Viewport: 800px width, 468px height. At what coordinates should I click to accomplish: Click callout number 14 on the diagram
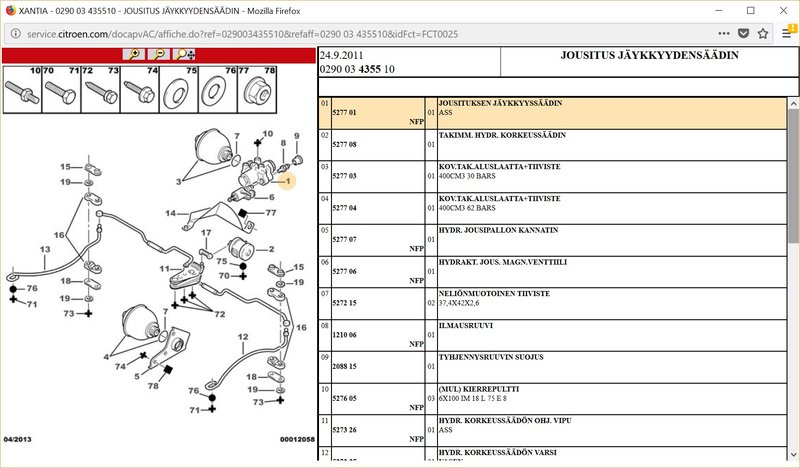pos(171,213)
